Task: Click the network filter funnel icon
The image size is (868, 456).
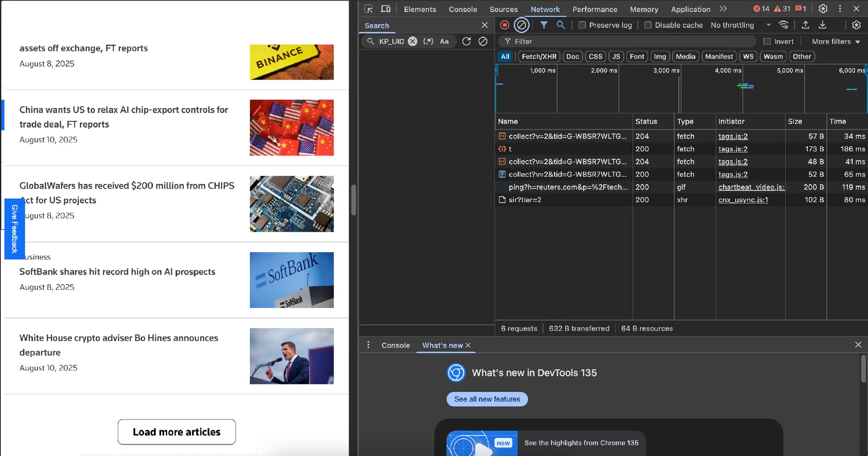Action: point(543,25)
